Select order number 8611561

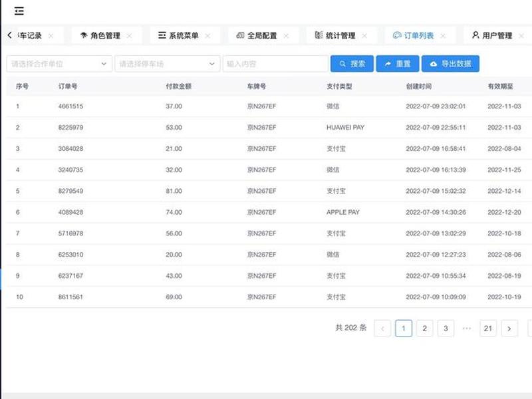coord(70,297)
